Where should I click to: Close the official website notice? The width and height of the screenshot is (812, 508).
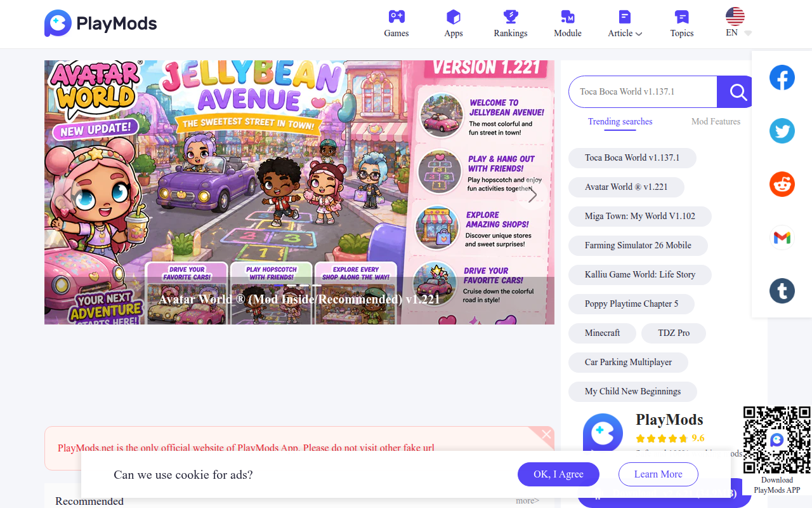click(x=546, y=434)
